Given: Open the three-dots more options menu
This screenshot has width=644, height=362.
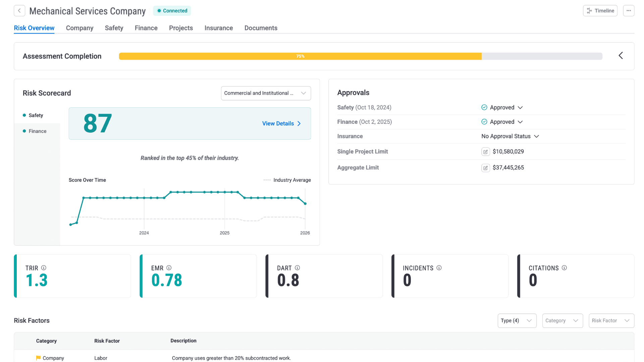Looking at the screenshot, I should pos(629,11).
